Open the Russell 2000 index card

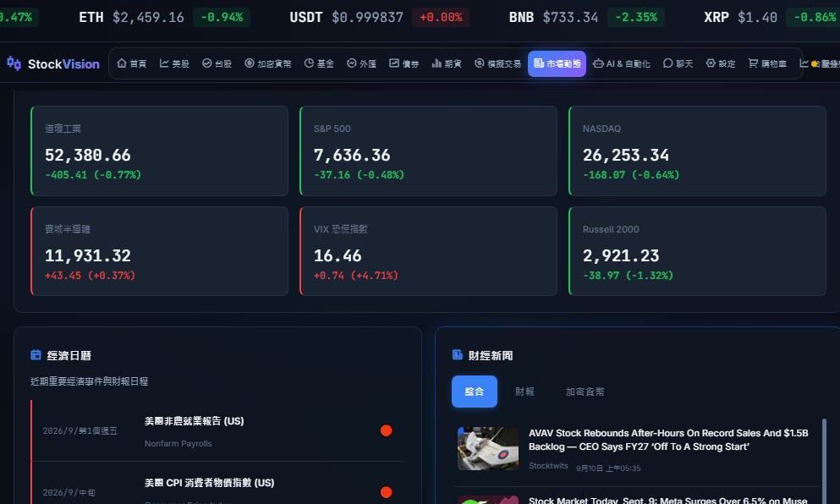[698, 251]
